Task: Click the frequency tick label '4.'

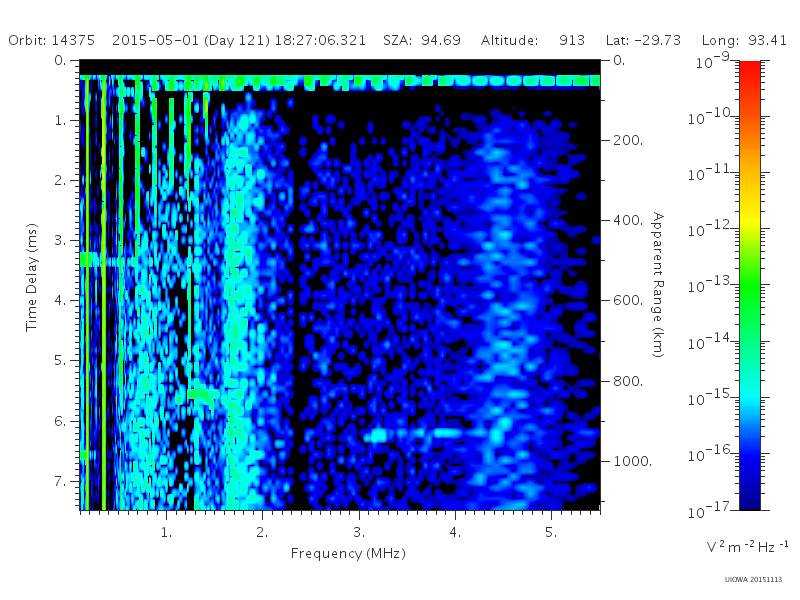Action: [x=455, y=532]
